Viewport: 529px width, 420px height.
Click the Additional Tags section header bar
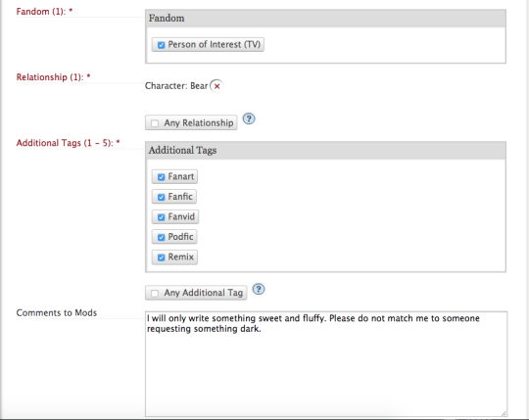(x=325, y=151)
